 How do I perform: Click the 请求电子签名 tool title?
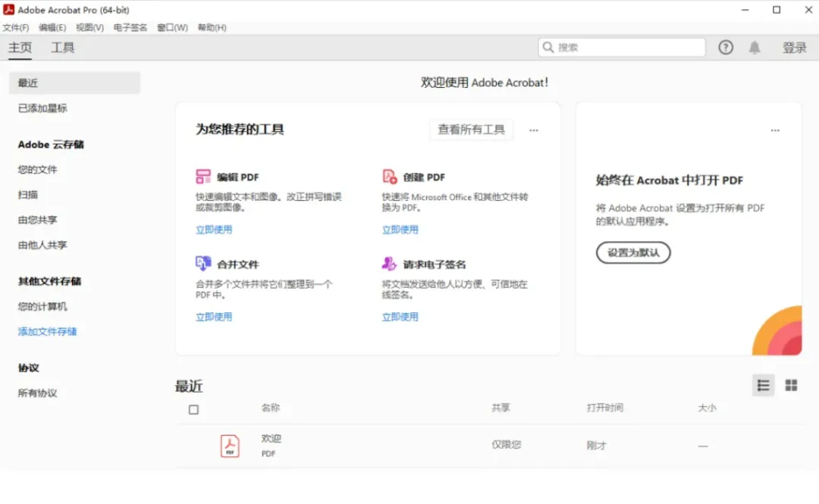pyautogui.click(x=435, y=265)
